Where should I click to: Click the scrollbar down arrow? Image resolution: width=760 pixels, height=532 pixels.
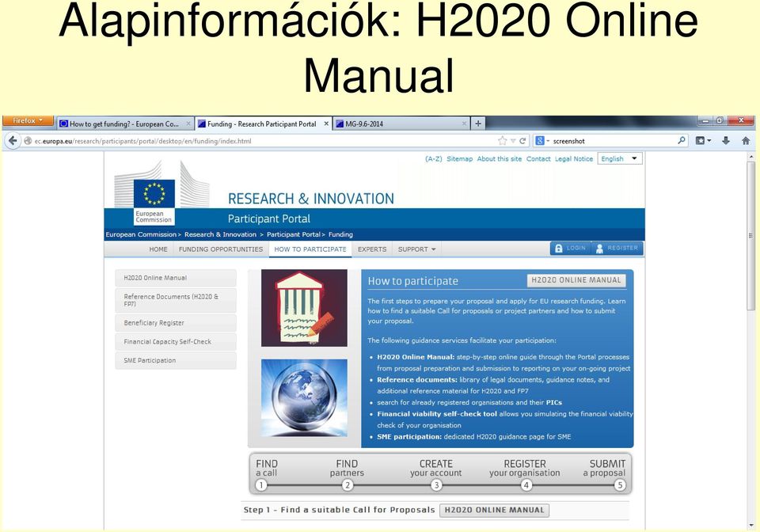click(750, 524)
